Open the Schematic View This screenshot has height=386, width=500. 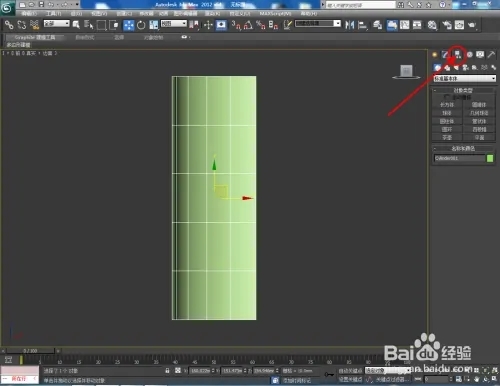tap(417, 25)
